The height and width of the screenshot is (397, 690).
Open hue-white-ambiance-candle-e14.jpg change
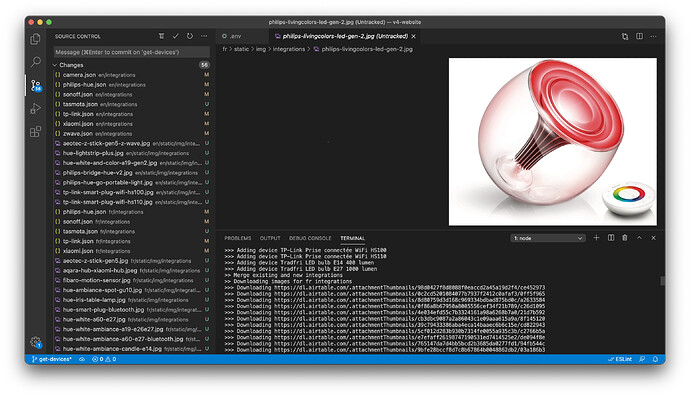pyautogui.click(x=132, y=349)
